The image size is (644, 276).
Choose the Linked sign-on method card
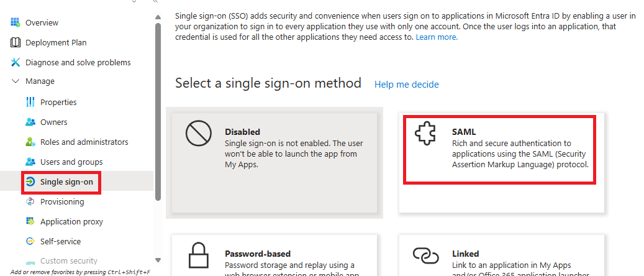tap(502, 255)
